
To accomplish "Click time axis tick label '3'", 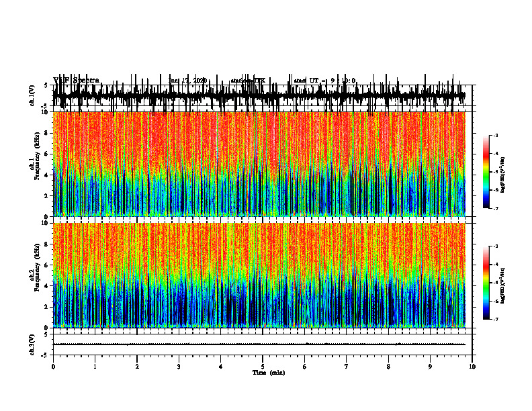I will tap(179, 367).
